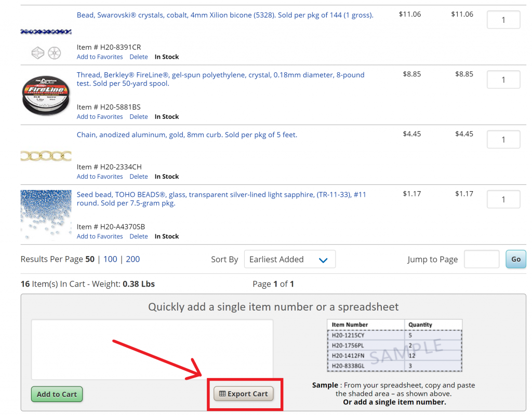
Task: Click the Jump to Page input box
Action: [482, 259]
